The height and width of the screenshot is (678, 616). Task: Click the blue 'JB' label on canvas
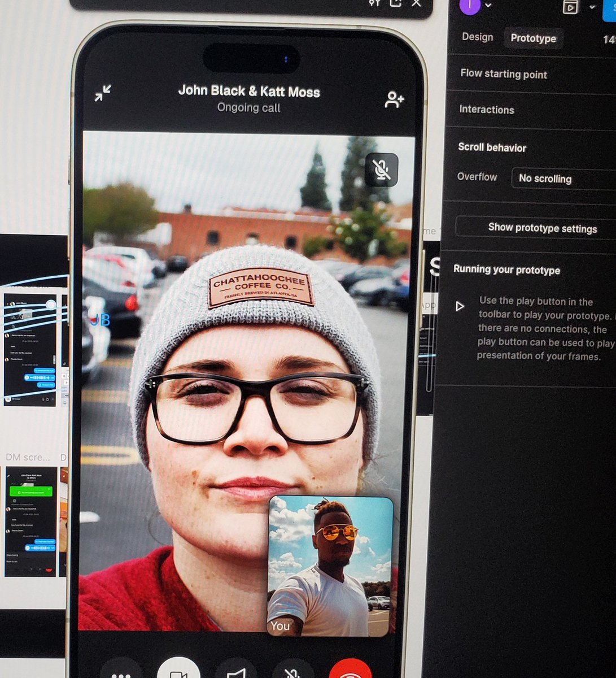(100, 320)
